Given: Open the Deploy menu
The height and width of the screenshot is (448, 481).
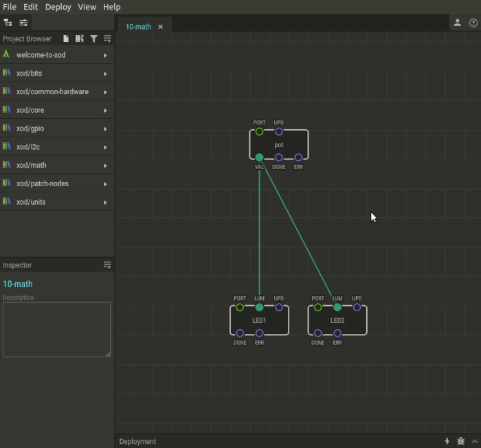Looking at the screenshot, I should click(x=58, y=7).
